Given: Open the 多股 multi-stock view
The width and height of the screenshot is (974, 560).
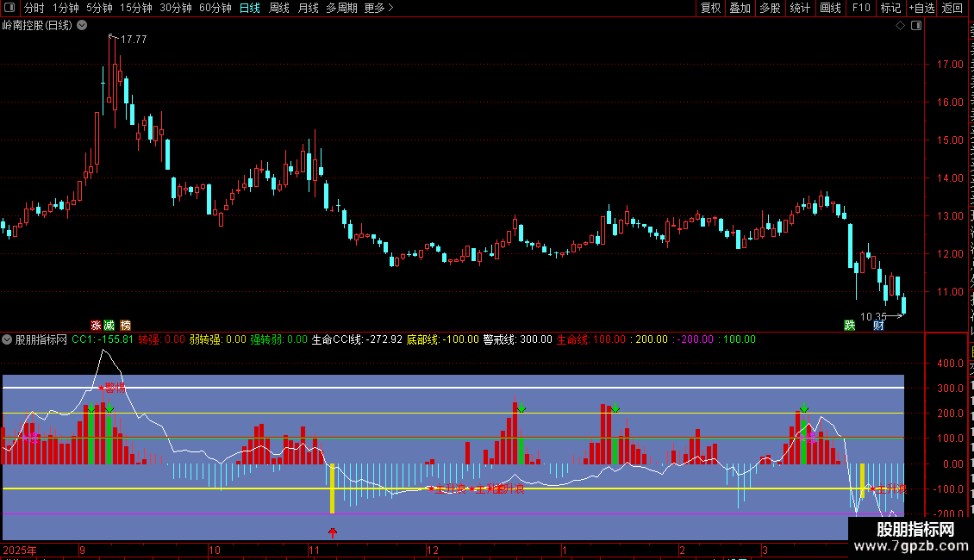Looking at the screenshot, I should 770,8.
